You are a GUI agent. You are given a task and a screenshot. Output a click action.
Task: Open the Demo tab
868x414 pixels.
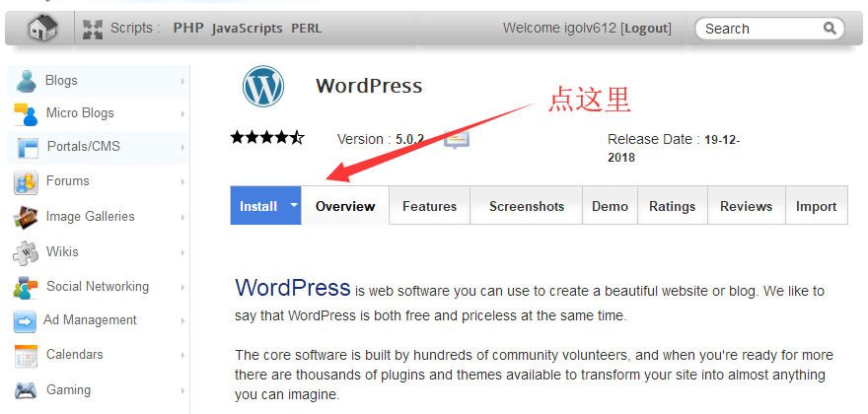pyautogui.click(x=610, y=206)
